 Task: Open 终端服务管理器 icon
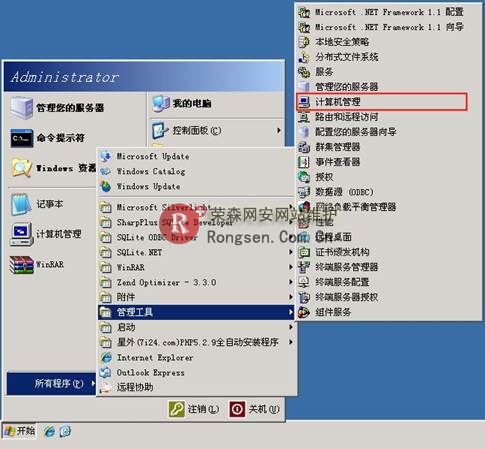pos(304,267)
